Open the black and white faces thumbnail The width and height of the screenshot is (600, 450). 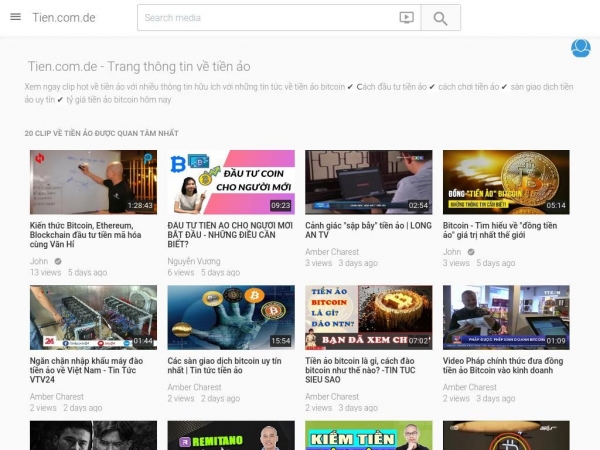(93, 435)
